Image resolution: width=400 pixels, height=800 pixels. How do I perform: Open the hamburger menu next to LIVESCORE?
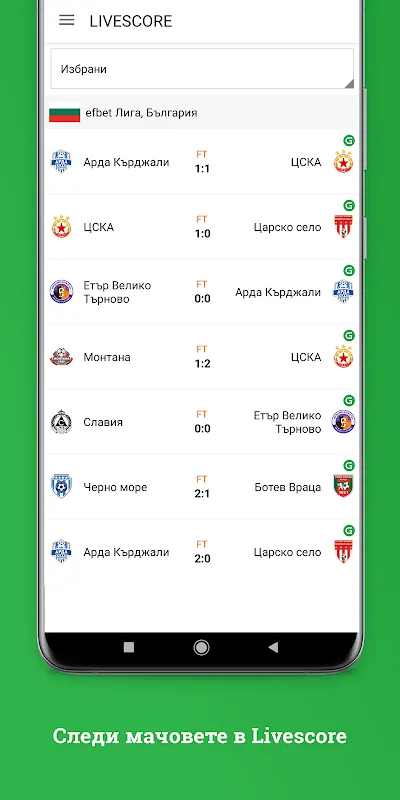pos(66,20)
